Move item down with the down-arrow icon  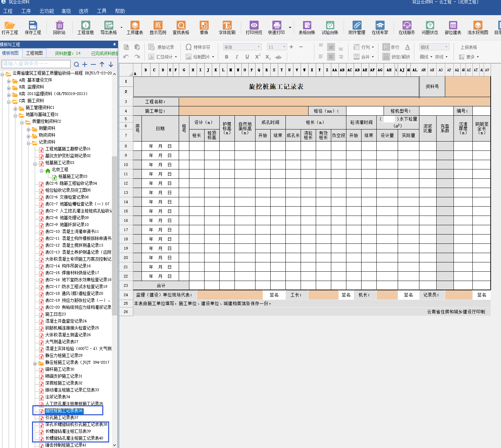(111, 64)
